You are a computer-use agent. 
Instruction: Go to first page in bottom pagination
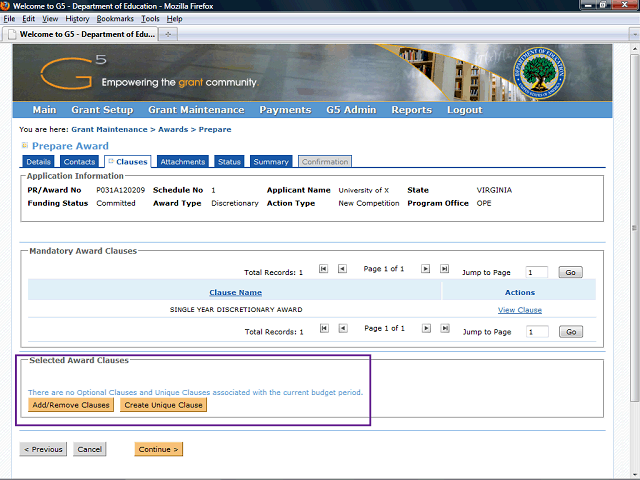coord(324,328)
